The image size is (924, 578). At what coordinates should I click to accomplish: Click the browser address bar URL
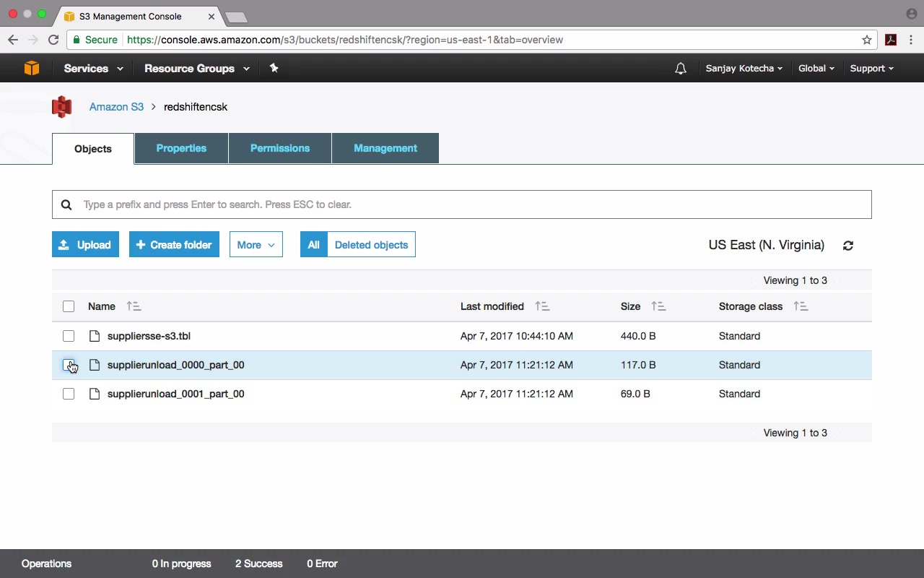[345, 40]
